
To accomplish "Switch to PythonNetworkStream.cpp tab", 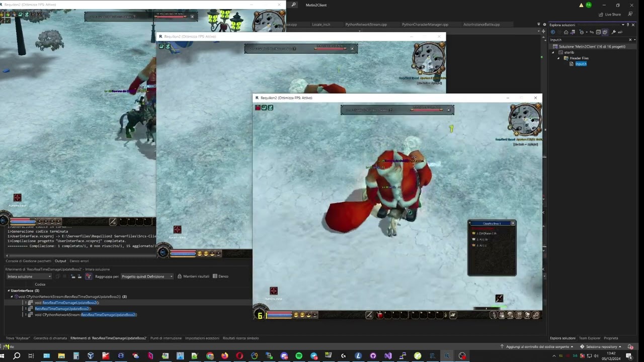I will (366, 24).
